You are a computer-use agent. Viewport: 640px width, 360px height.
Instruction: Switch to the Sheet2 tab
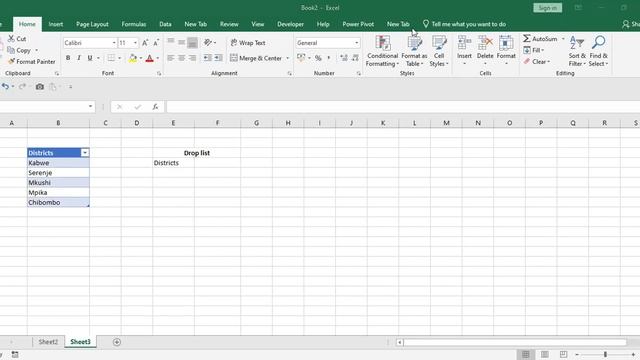pyautogui.click(x=48, y=342)
